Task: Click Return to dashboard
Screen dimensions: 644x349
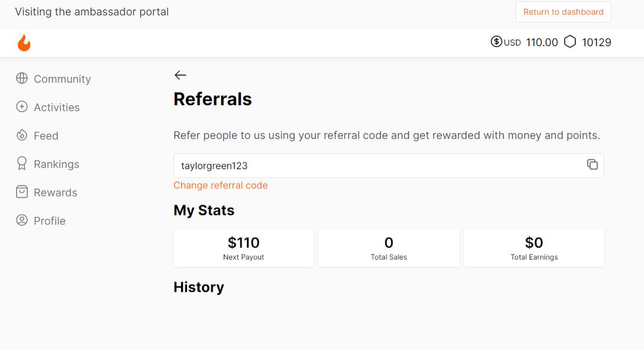Action: point(563,12)
